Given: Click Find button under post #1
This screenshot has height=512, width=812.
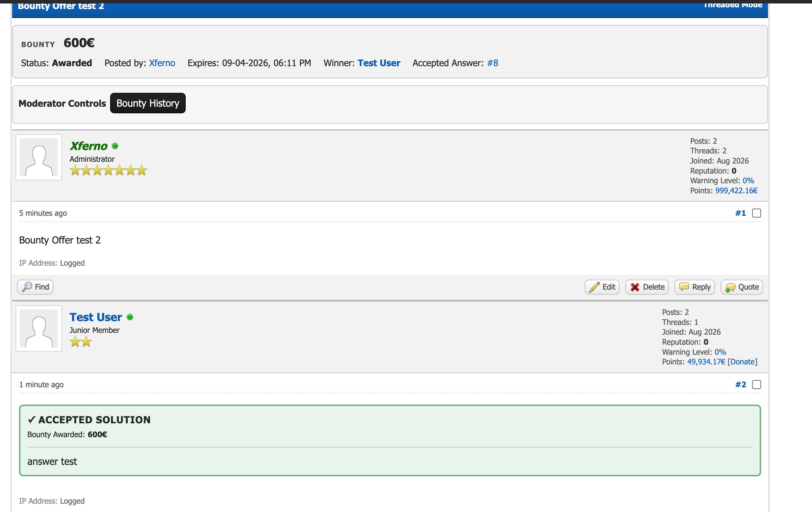Looking at the screenshot, I should tap(35, 287).
